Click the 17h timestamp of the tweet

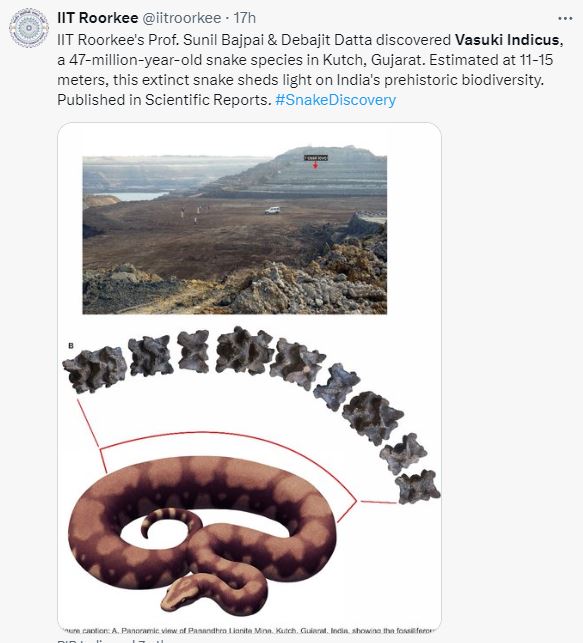245,18
